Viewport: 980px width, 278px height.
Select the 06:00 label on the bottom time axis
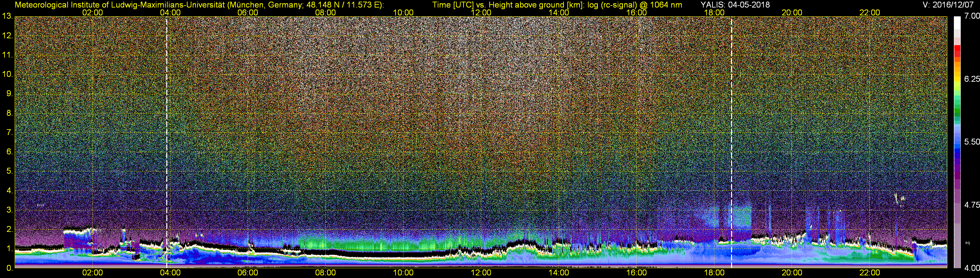(x=248, y=273)
